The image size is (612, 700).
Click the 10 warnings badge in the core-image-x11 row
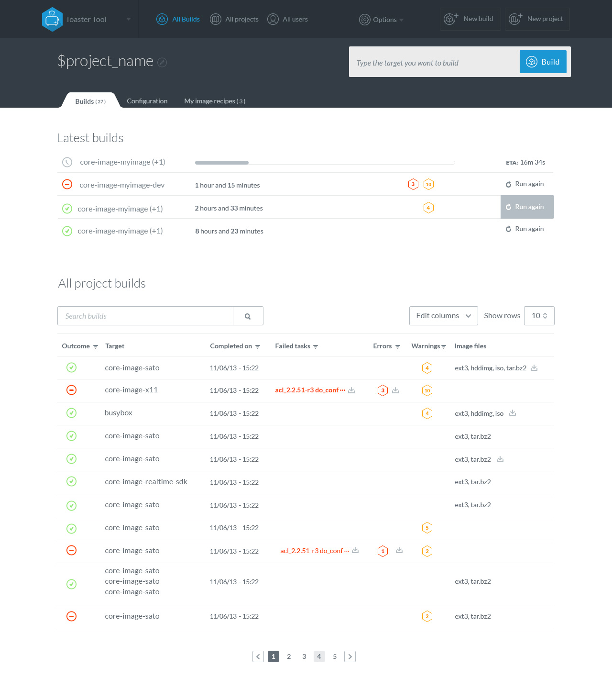click(427, 390)
